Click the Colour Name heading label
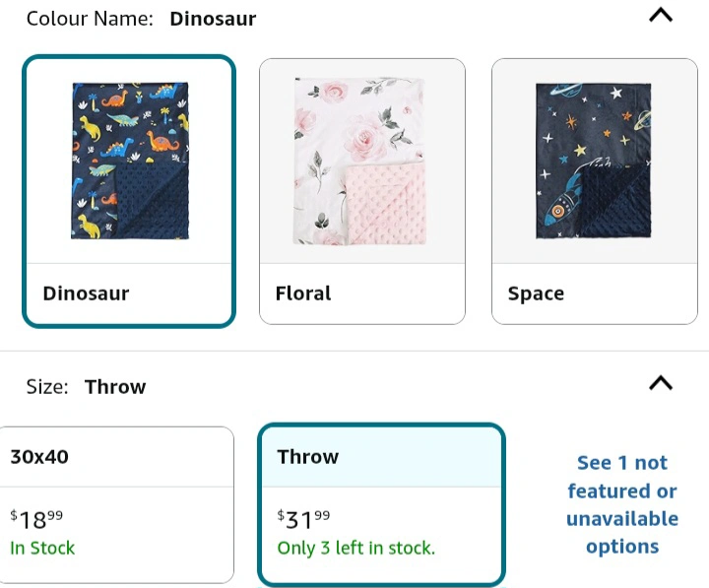The image size is (709, 588). pyautogui.click(x=91, y=19)
